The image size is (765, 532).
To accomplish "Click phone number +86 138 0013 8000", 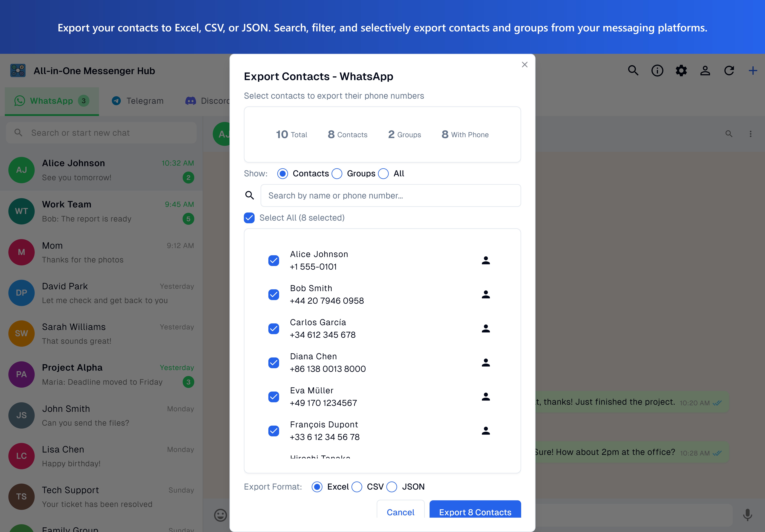I will pyautogui.click(x=328, y=369).
